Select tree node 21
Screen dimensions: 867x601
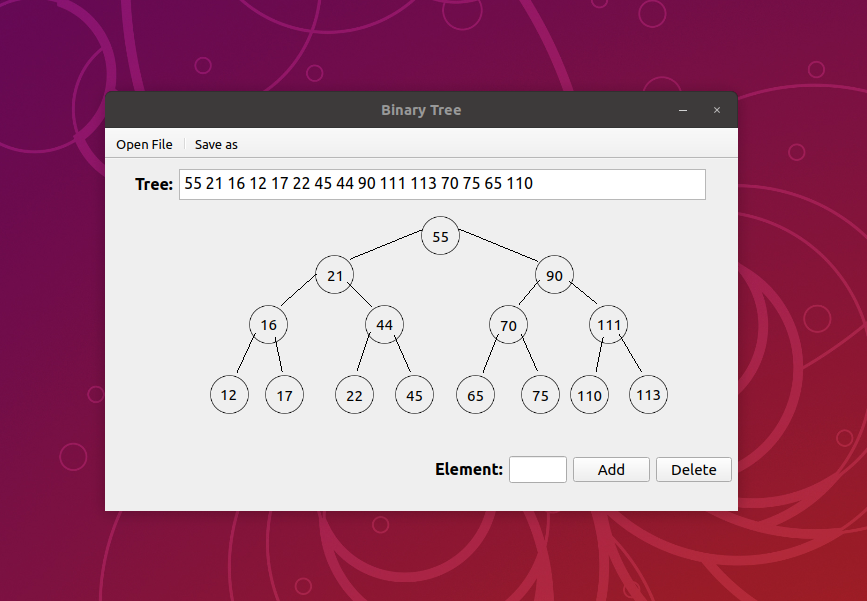(x=335, y=275)
